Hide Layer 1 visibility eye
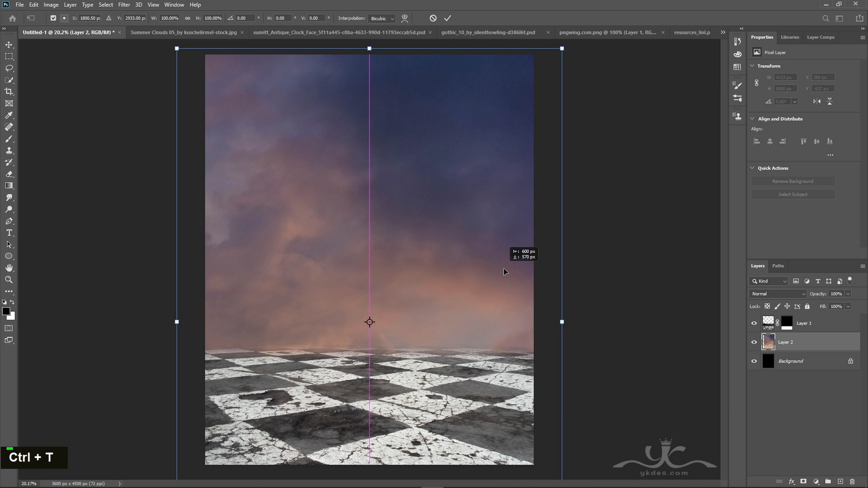Image resolution: width=868 pixels, height=488 pixels. tap(754, 323)
